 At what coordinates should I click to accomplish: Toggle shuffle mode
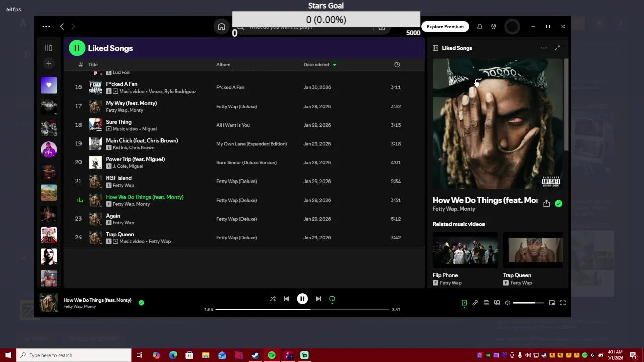click(273, 299)
